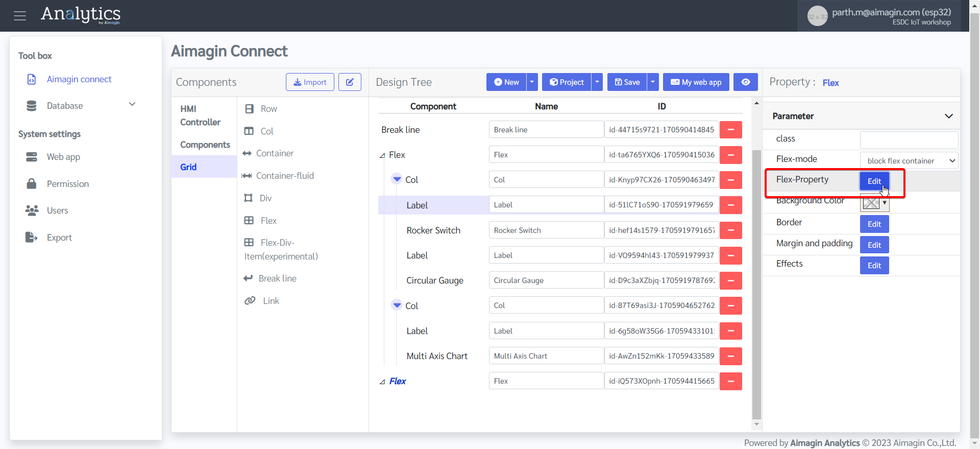This screenshot has width=980, height=449.
Task: Click the New button
Action: [506, 82]
